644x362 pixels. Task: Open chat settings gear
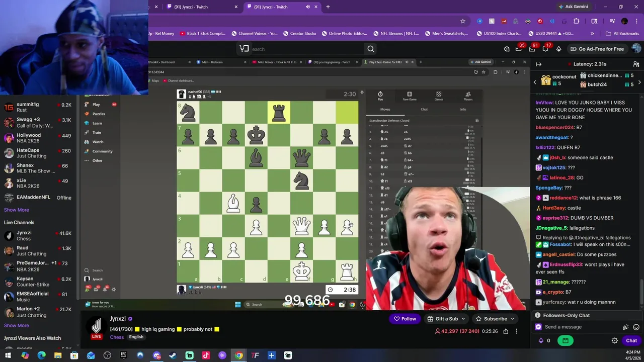[615, 340]
